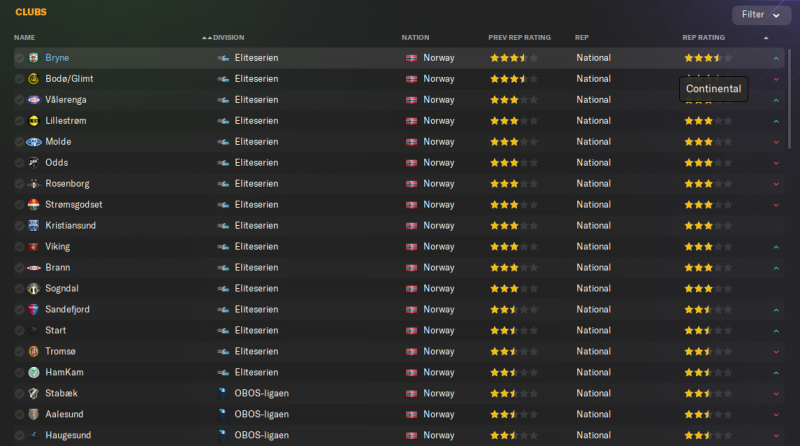The width and height of the screenshot is (800, 446).
Task: Click the Norway flag in Rosenborg's row
Action: click(x=411, y=184)
